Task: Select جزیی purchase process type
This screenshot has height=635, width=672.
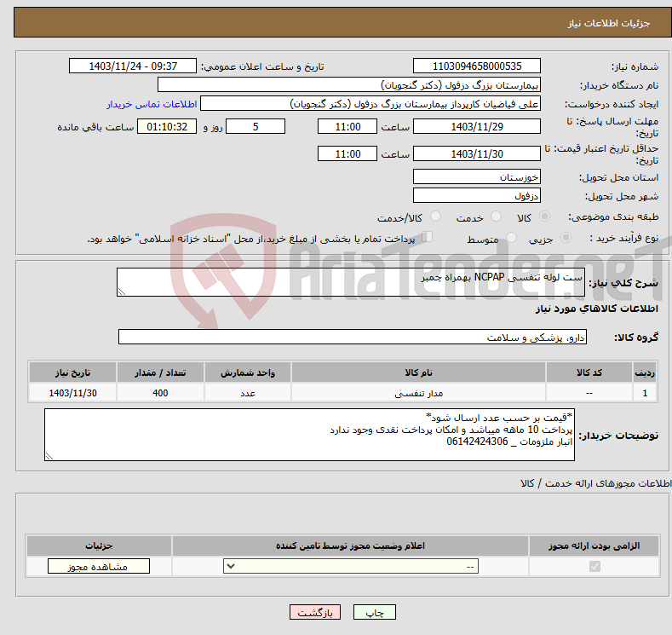Action: 567,239
